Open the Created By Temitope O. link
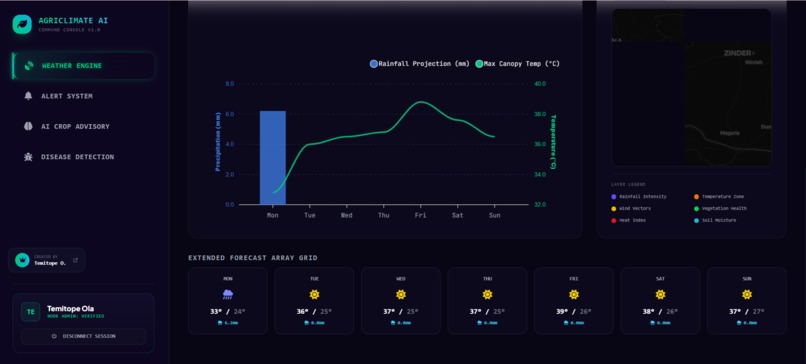 click(x=47, y=260)
